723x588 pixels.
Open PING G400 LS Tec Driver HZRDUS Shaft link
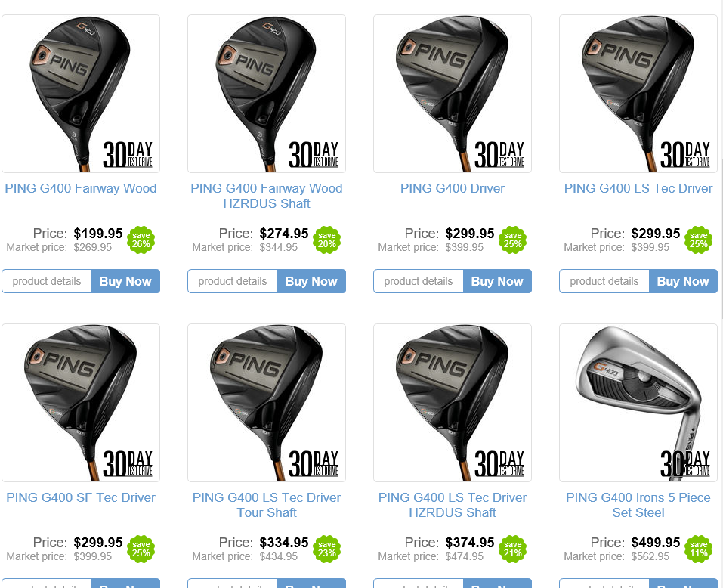[453, 505]
